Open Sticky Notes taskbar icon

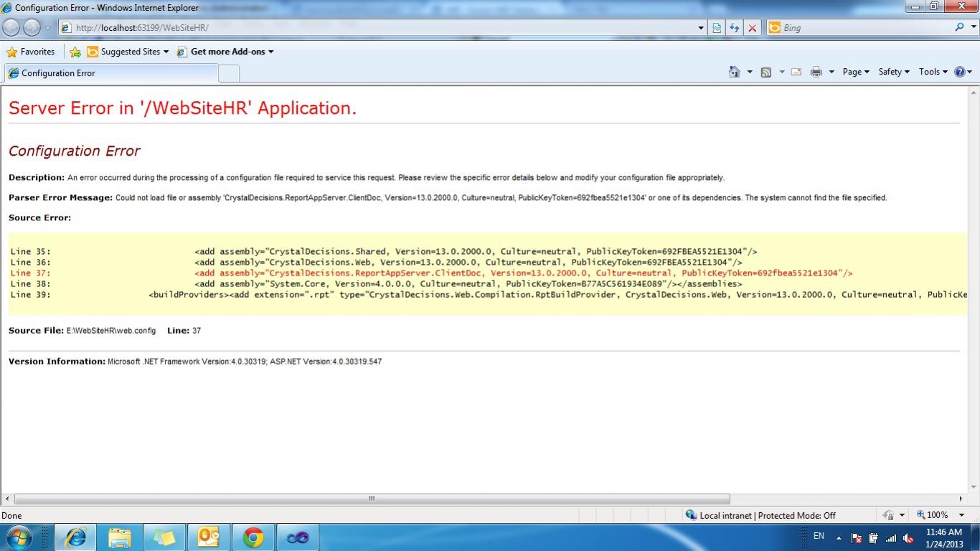pos(164,537)
